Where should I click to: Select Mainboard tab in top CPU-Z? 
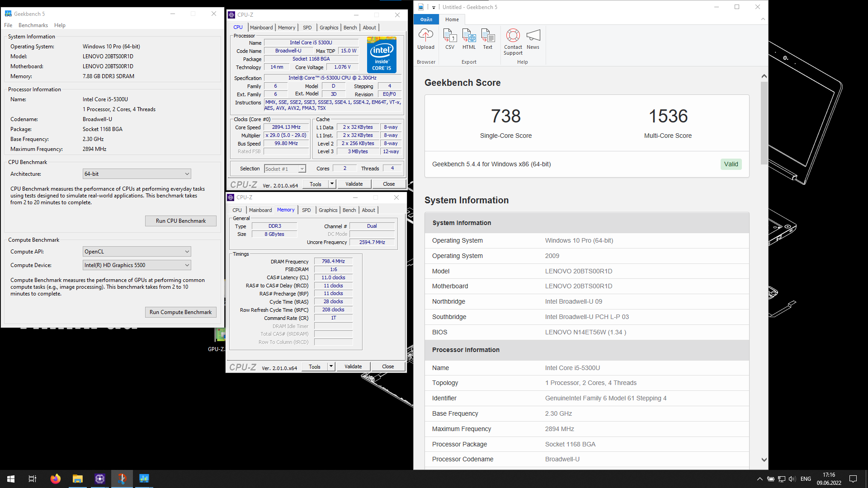261,28
